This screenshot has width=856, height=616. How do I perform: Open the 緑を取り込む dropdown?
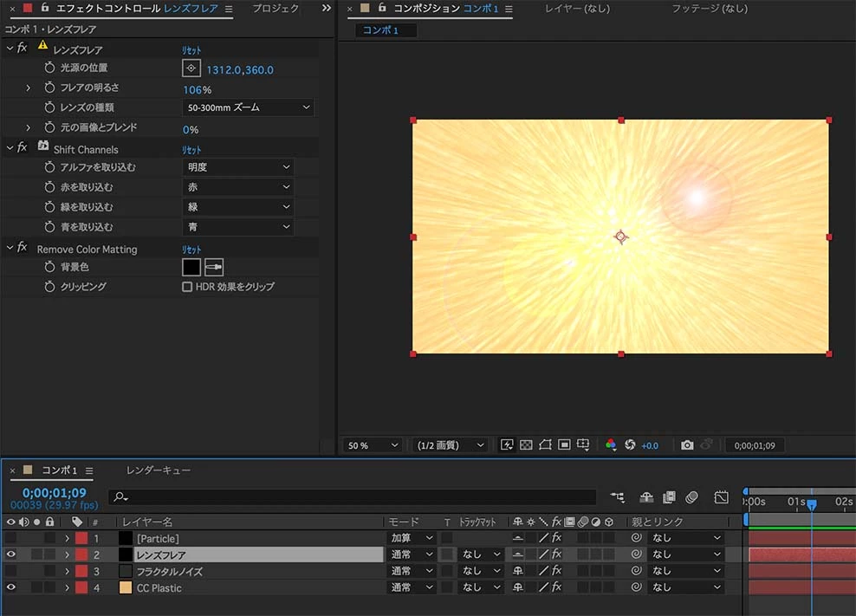(238, 207)
